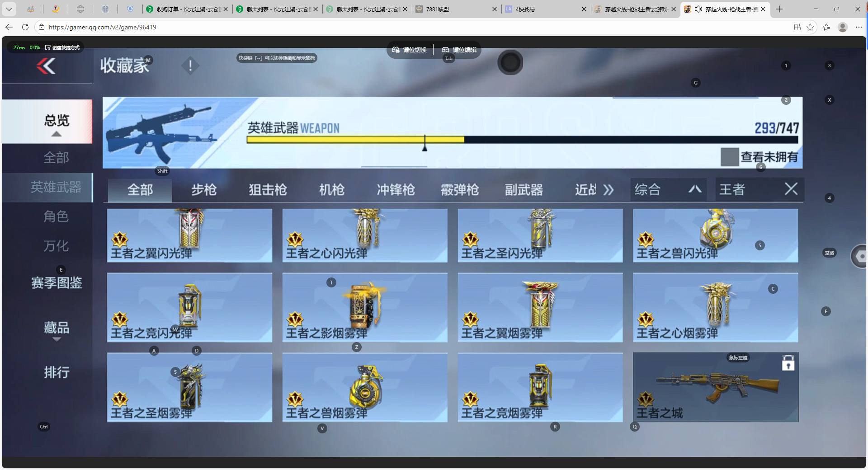Open 角色 in the left sidebar
This screenshot has height=470, width=868.
click(x=56, y=216)
